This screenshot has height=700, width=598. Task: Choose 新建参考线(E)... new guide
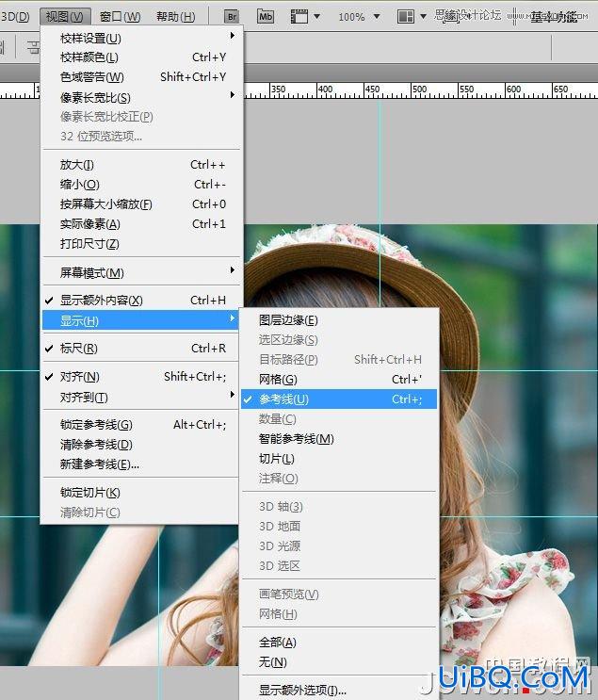141,464
